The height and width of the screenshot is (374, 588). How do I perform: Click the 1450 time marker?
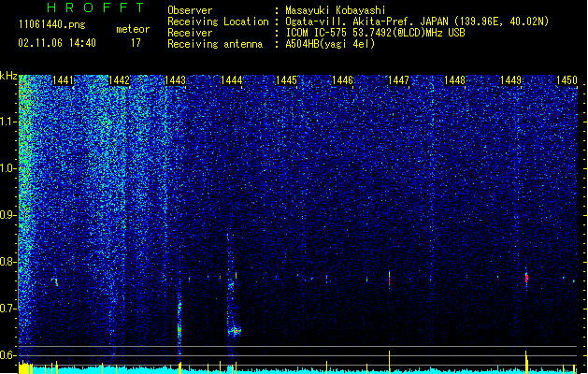pyautogui.click(x=566, y=80)
